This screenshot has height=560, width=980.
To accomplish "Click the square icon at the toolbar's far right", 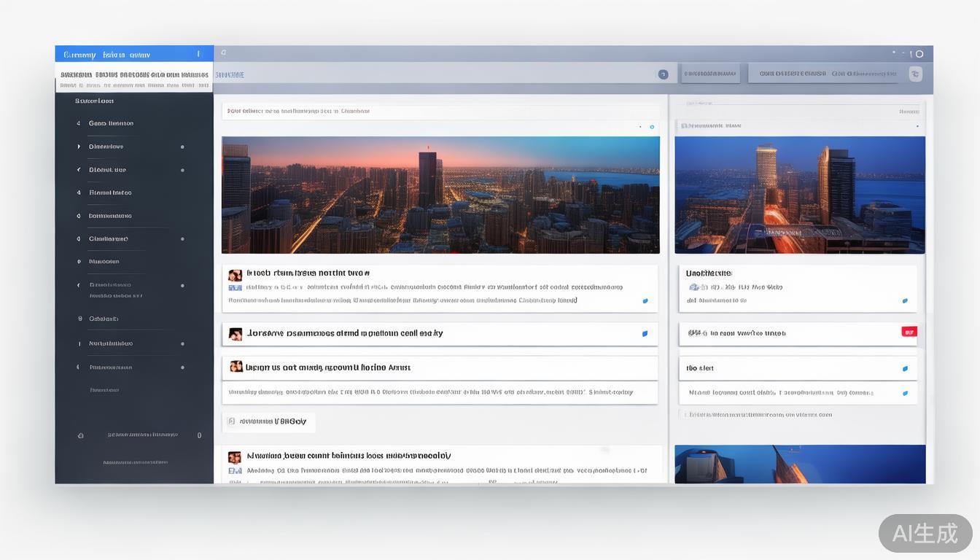I will pyautogui.click(x=916, y=74).
